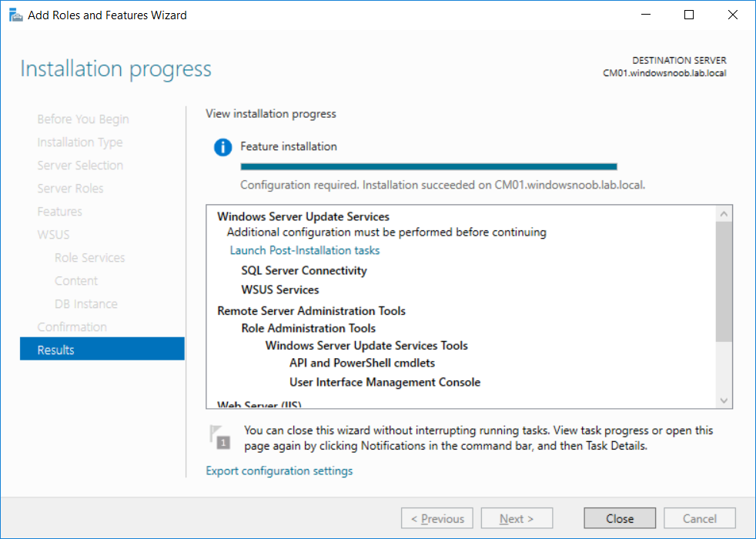Select the WSUS step in the sidebar
This screenshot has height=539, width=756.
54,234
